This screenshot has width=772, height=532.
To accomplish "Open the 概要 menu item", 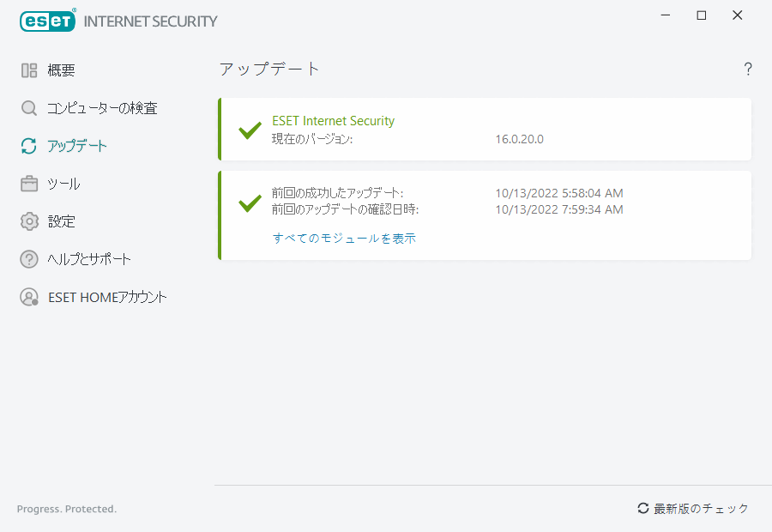I will point(62,70).
